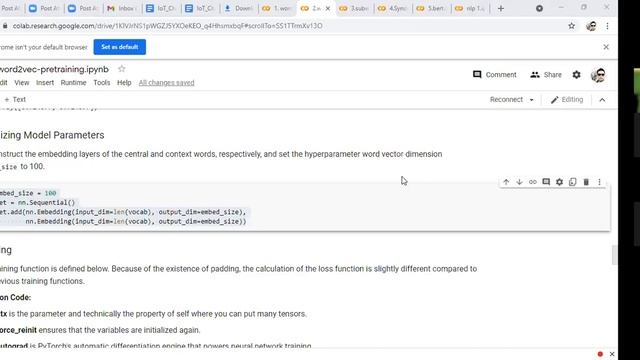The width and height of the screenshot is (640, 360).
Task: Open the Editing mode dropdown
Action: pos(567,100)
